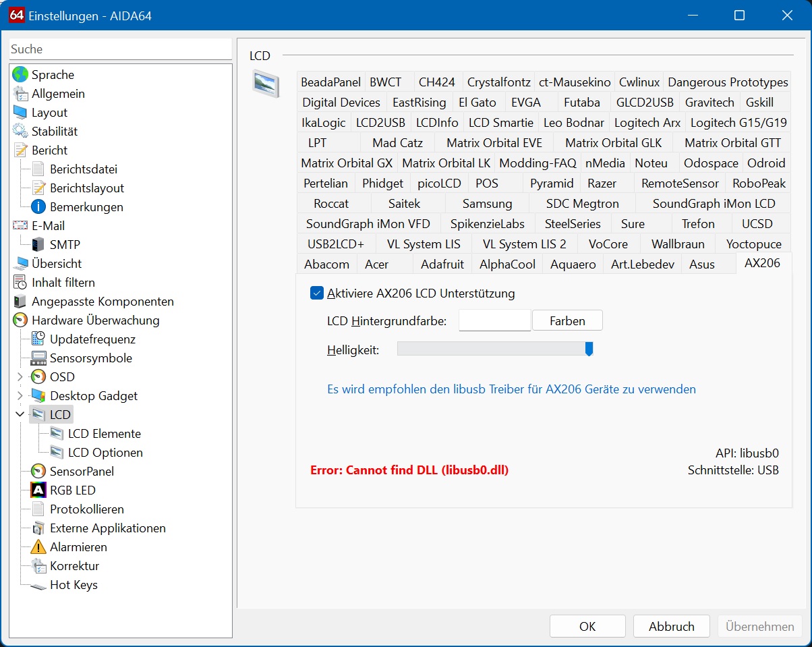Click the Suche search field
Screen dimensions: 812x647
(x=120, y=49)
